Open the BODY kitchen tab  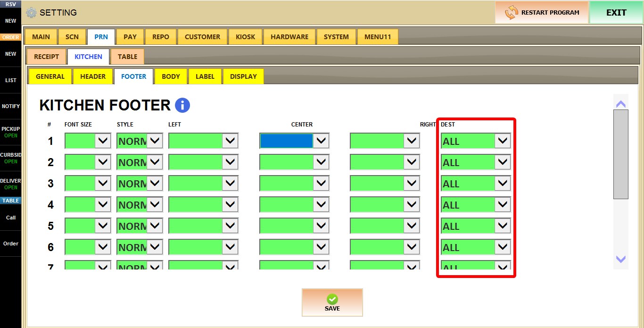(x=171, y=76)
